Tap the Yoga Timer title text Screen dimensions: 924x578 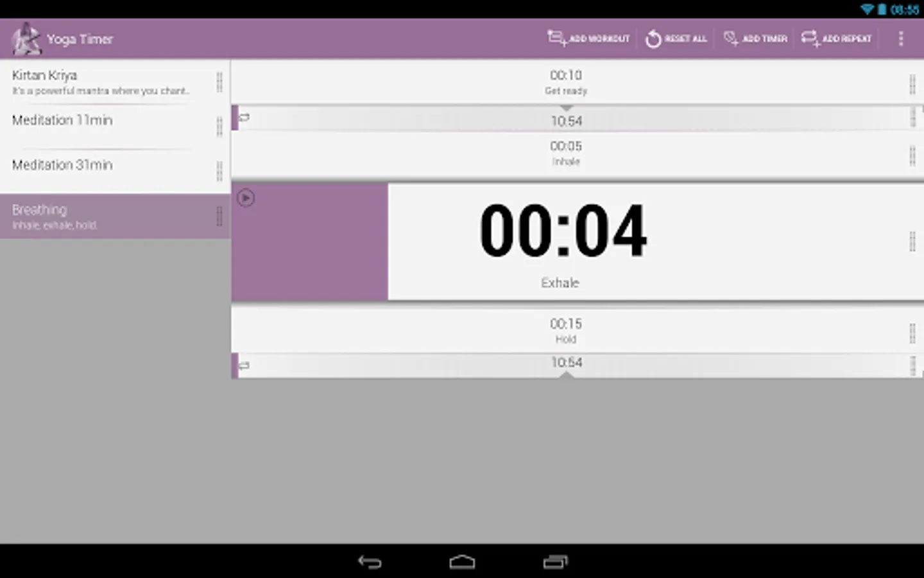tap(80, 39)
